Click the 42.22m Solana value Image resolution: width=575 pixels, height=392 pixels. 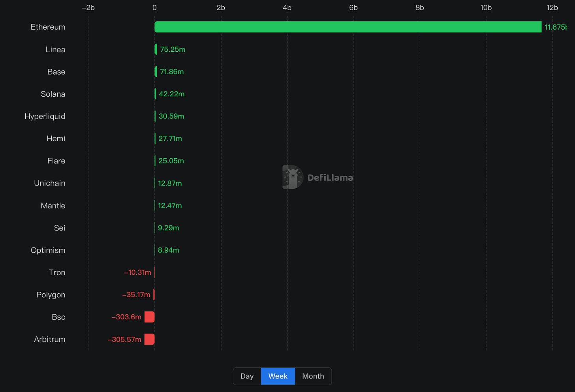coord(172,94)
